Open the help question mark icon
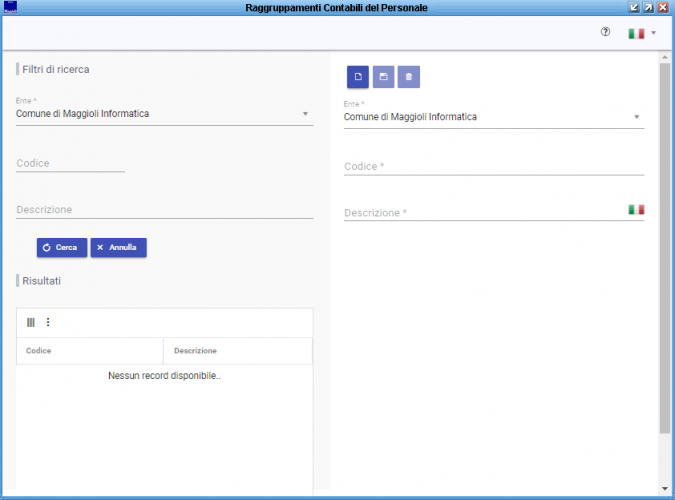675x500 pixels. (605, 31)
